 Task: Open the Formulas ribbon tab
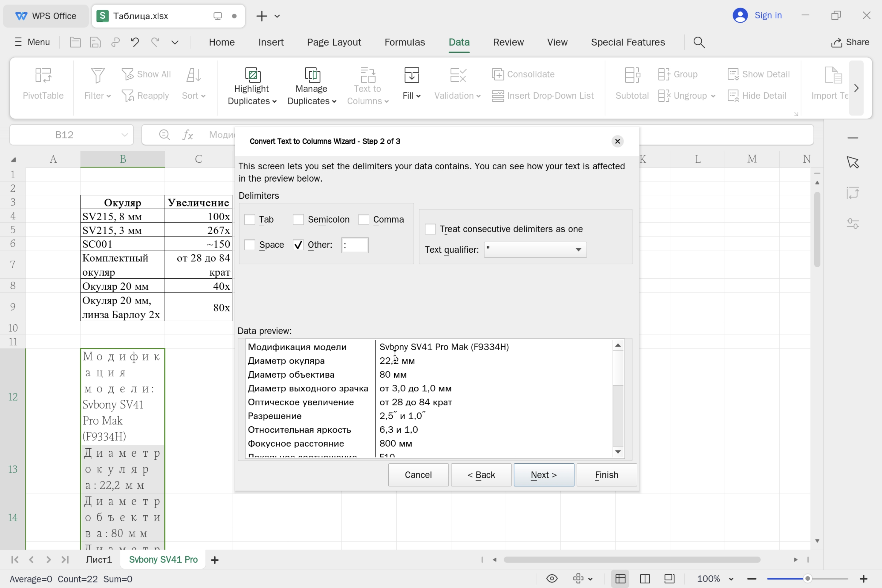click(404, 42)
